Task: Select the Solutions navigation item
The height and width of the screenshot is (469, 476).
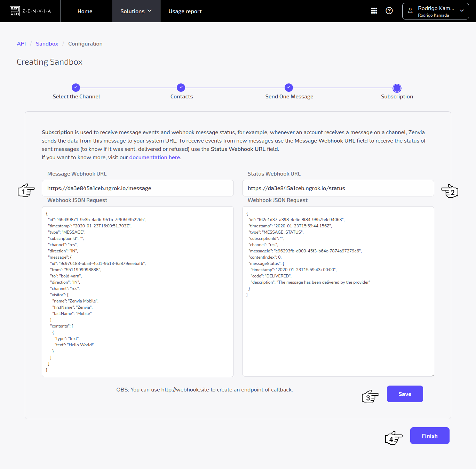Action: pyautogui.click(x=133, y=11)
